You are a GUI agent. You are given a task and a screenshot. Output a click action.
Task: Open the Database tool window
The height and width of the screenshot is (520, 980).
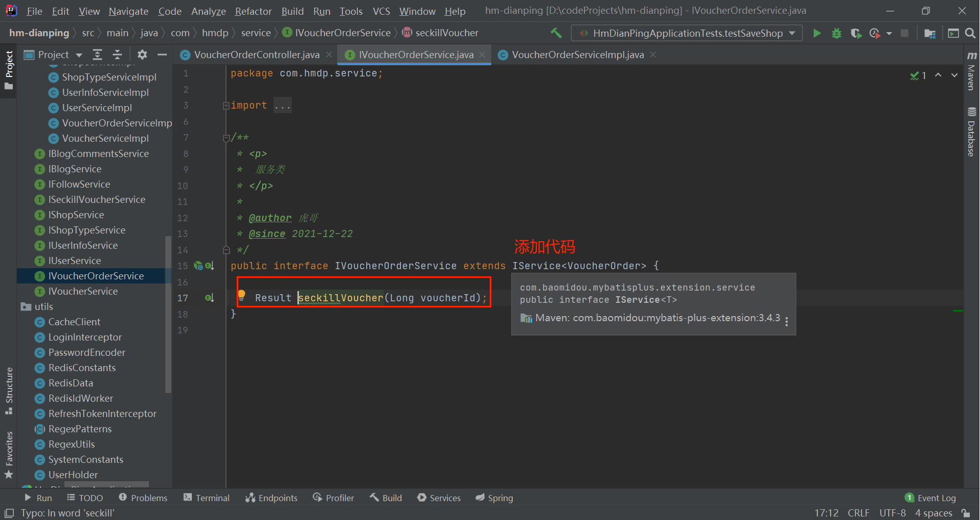(972, 132)
